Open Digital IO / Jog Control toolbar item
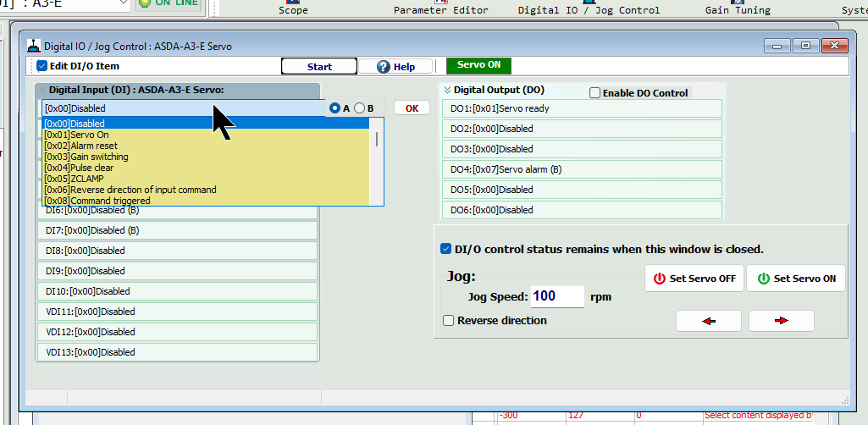 (x=589, y=7)
